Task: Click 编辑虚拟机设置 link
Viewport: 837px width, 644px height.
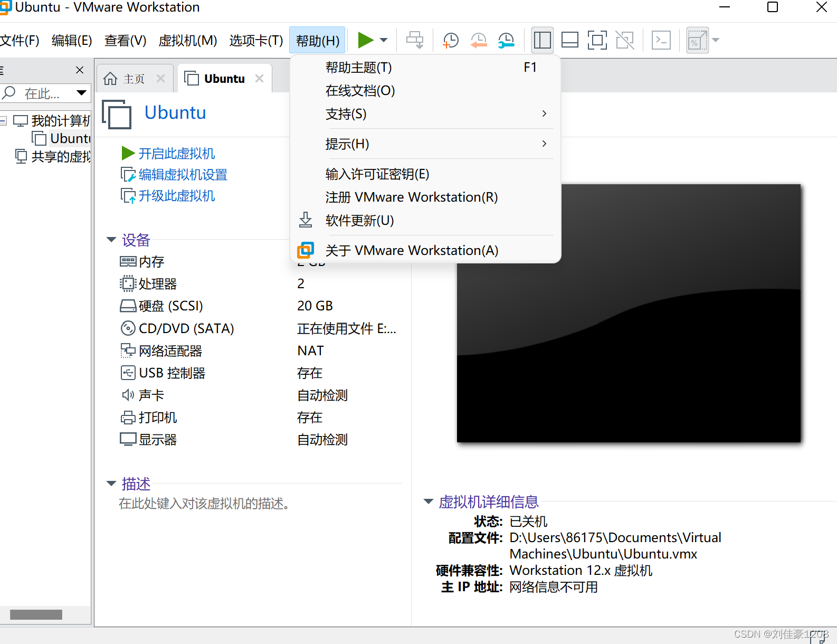Action: [x=183, y=175]
